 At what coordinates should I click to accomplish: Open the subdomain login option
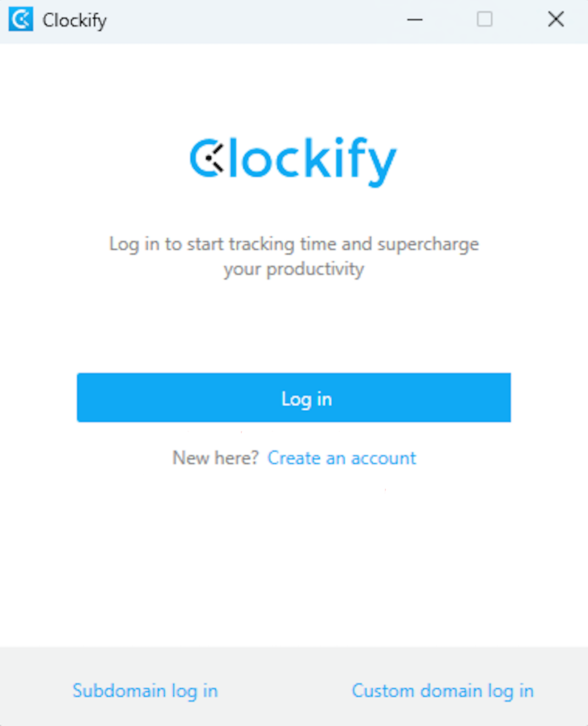(145, 691)
